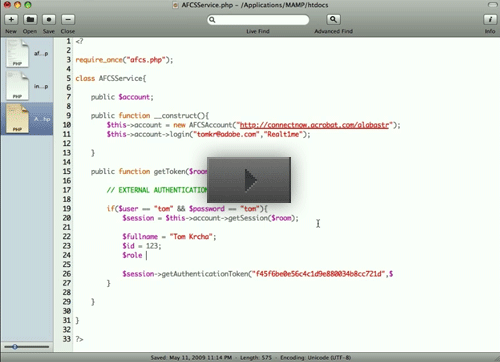Click the login("tomkr@adobe.com") line

pyautogui.click(x=208, y=134)
